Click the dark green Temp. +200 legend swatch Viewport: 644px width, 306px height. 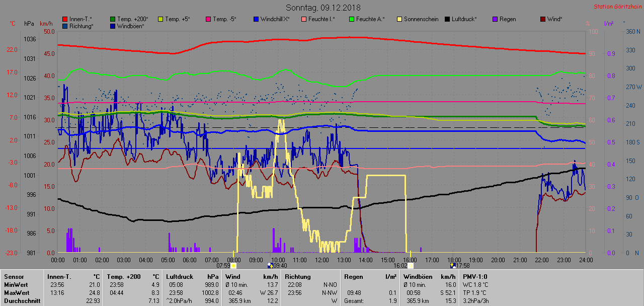coord(113,19)
